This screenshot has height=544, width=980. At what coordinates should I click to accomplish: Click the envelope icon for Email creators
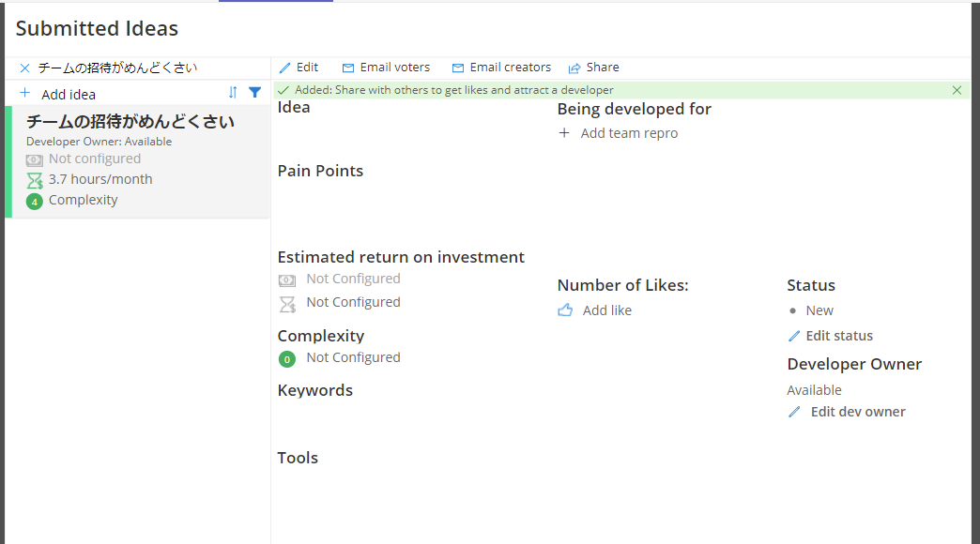[x=458, y=68]
